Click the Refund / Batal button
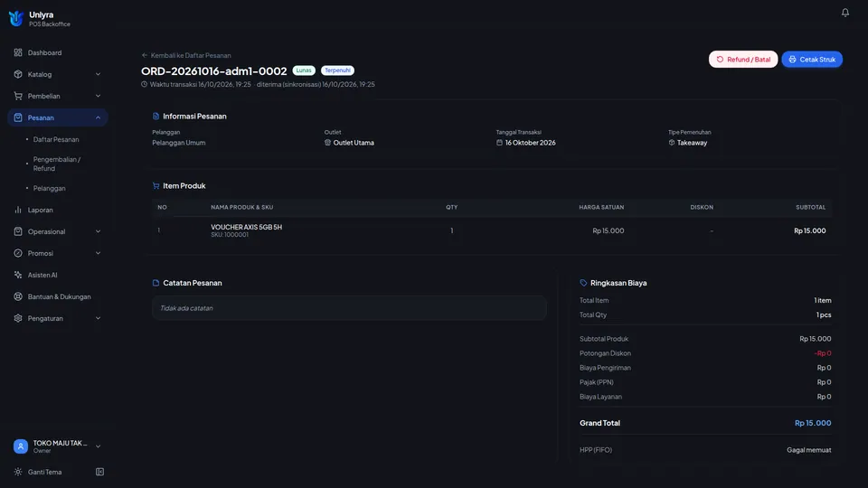The height and width of the screenshot is (488, 868). tap(743, 60)
